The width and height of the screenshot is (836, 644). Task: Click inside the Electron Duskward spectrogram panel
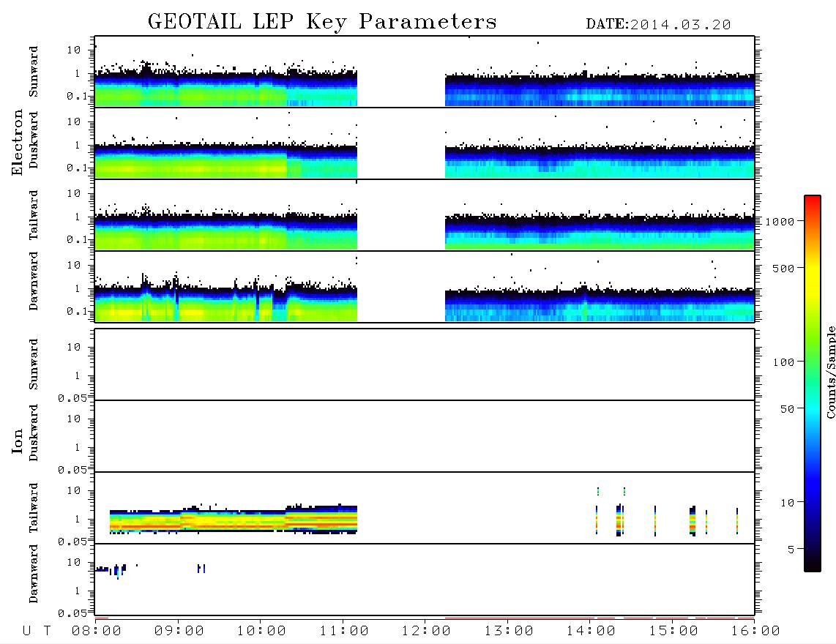(425, 143)
